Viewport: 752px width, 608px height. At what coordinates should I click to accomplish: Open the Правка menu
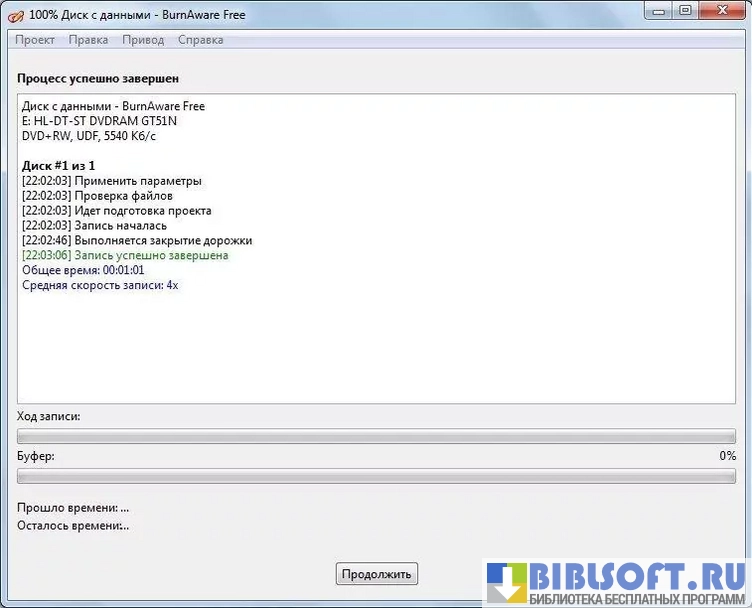tap(89, 40)
